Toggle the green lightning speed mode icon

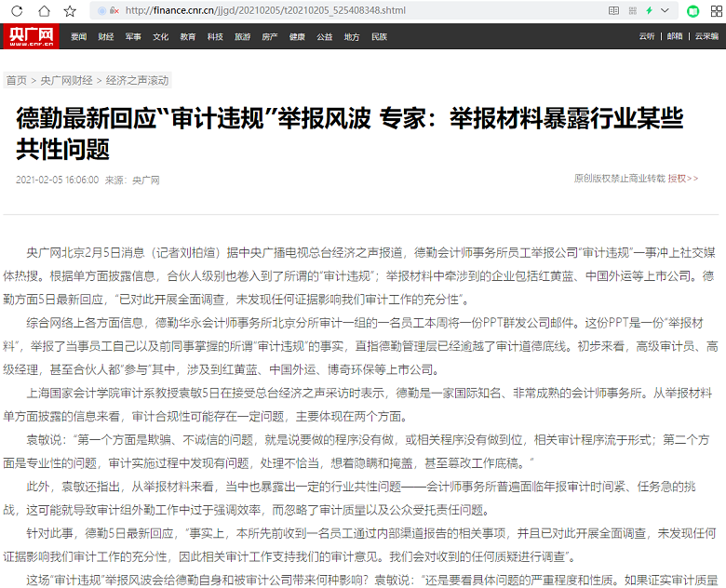pyautogui.click(x=649, y=10)
